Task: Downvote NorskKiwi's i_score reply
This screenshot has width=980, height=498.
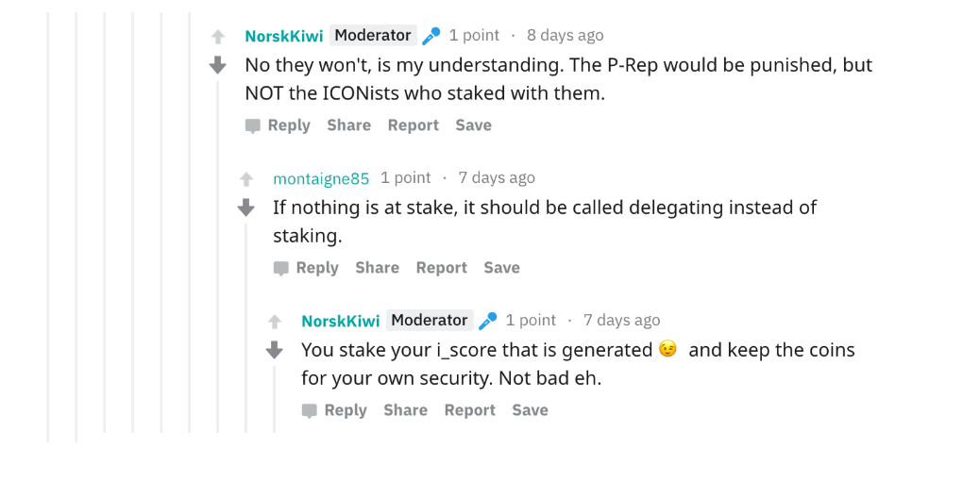Action: point(275,350)
